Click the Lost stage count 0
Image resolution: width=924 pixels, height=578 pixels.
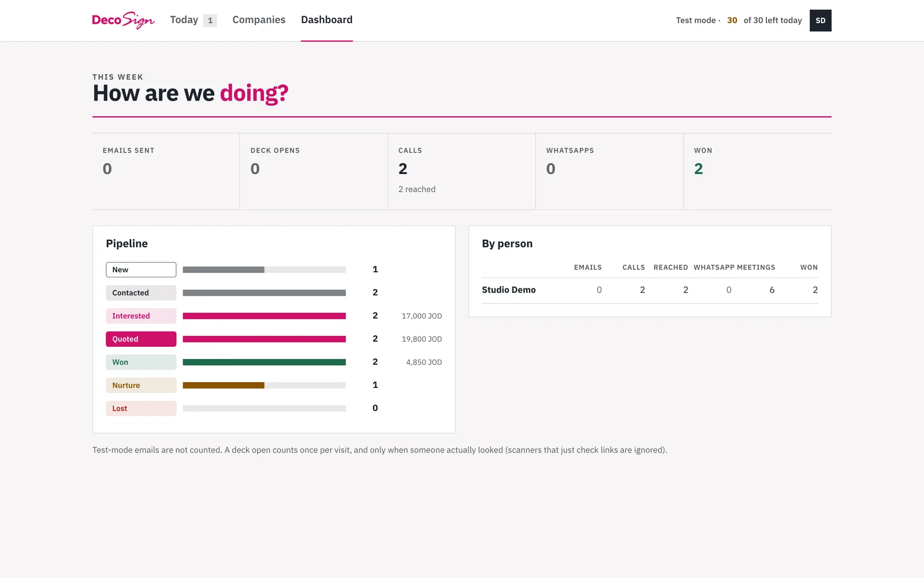[x=375, y=408]
